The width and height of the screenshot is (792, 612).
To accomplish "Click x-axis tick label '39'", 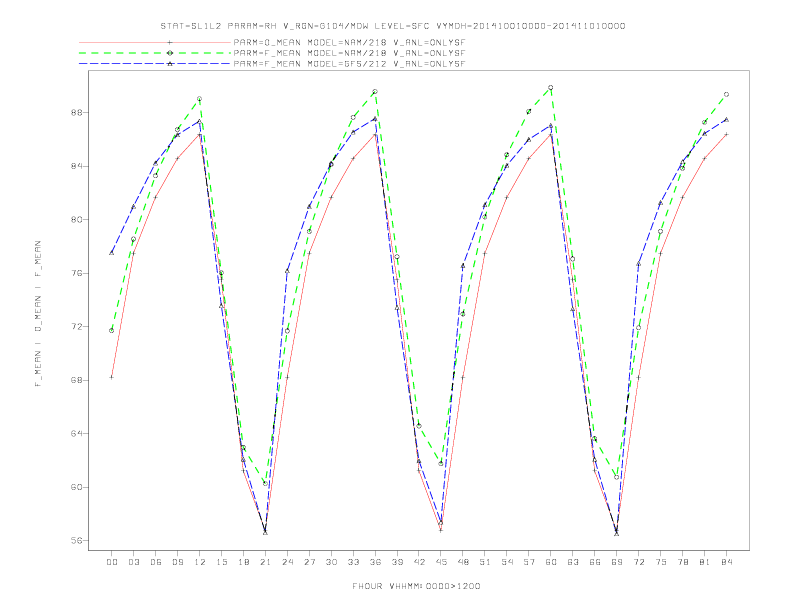I will (x=397, y=562).
